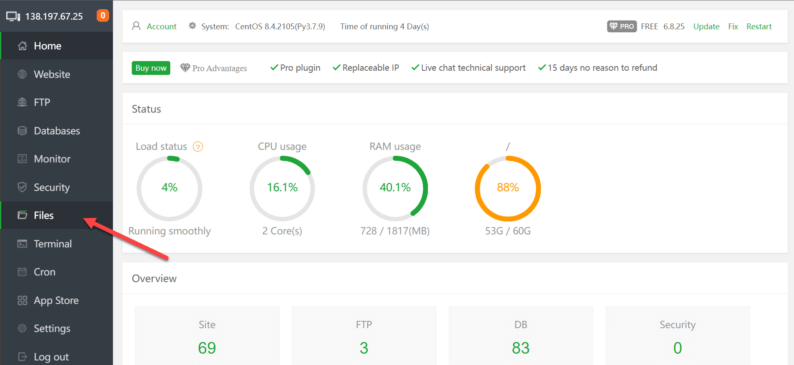Click the Account link

(x=162, y=26)
